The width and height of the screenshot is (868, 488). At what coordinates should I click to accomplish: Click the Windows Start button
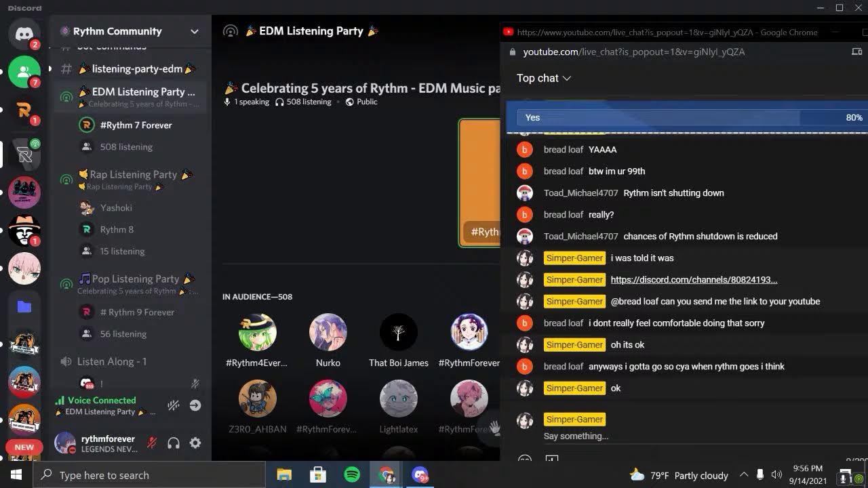pyautogui.click(x=16, y=475)
